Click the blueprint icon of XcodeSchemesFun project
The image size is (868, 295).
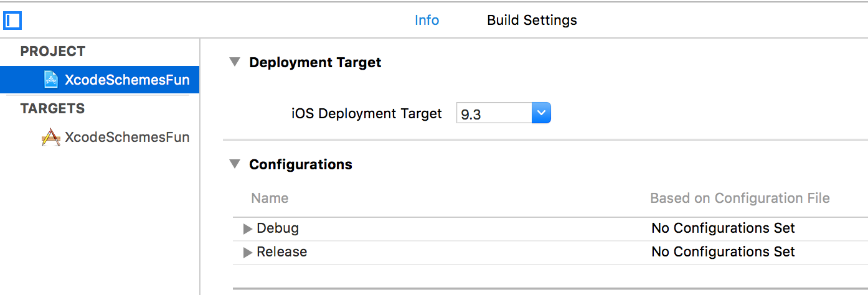pyautogui.click(x=51, y=80)
